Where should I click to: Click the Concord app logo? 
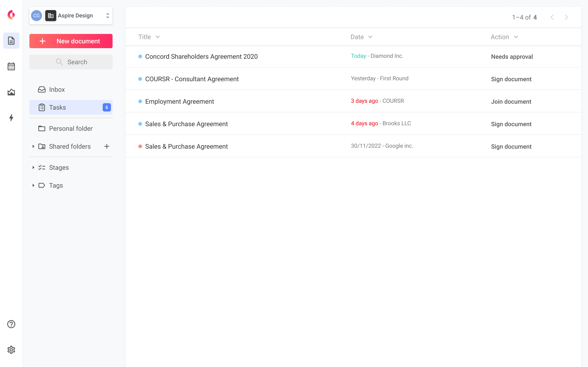coord(11,15)
